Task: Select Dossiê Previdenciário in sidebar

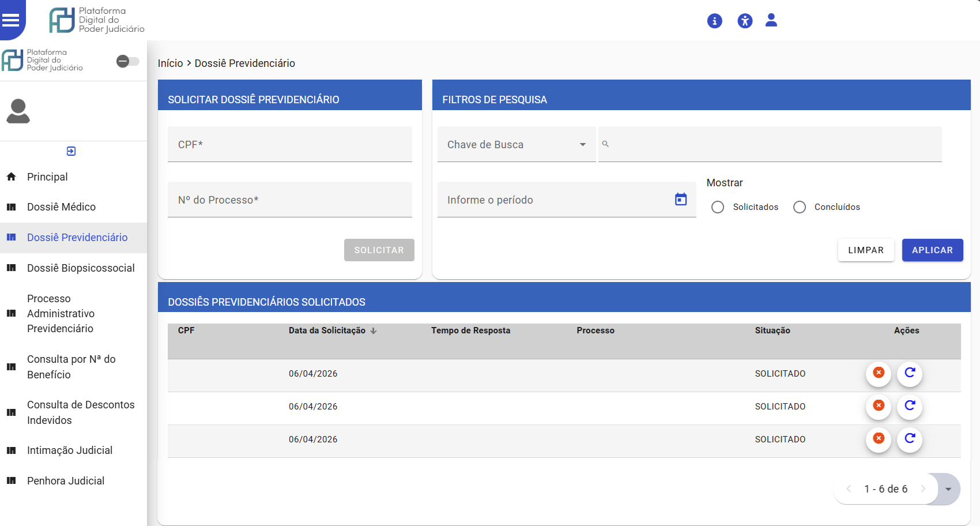Action: point(73,238)
